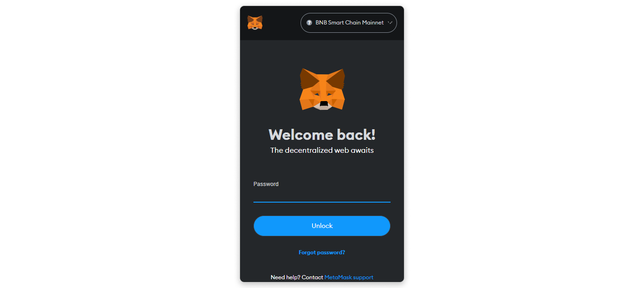Select the Welcome back! heading
This screenshot has height=288, width=644.
tap(322, 134)
